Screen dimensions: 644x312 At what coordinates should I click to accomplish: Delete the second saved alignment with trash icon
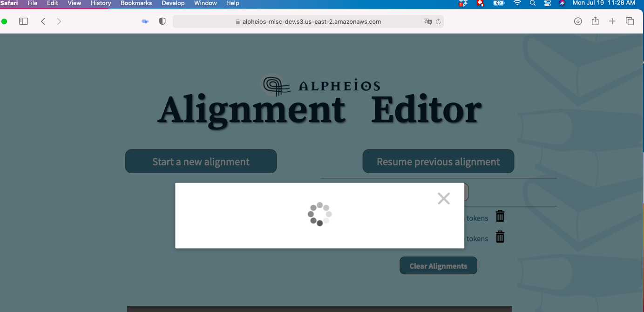[x=500, y=237]
